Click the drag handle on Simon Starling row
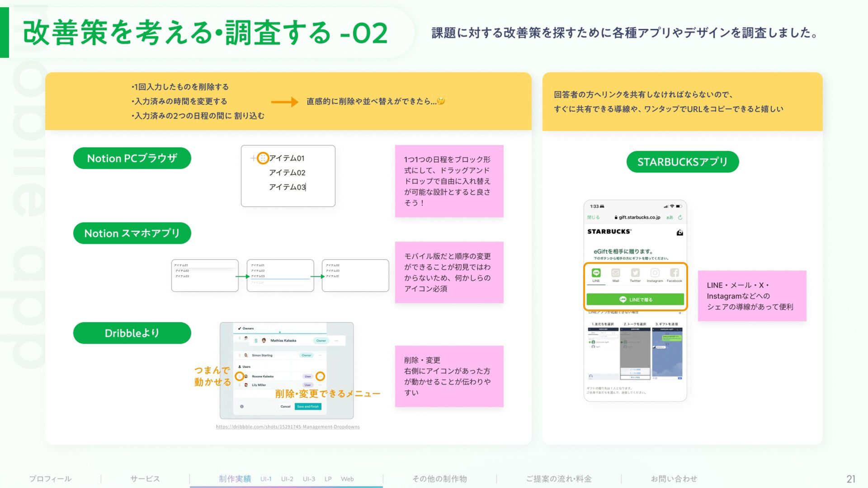868x488 pixels. tap(240, 355)
